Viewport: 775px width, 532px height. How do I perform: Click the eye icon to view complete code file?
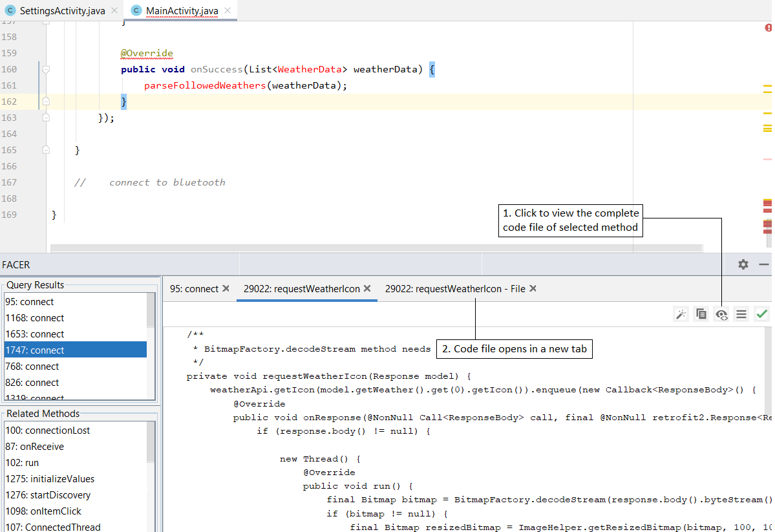[721, 314]
